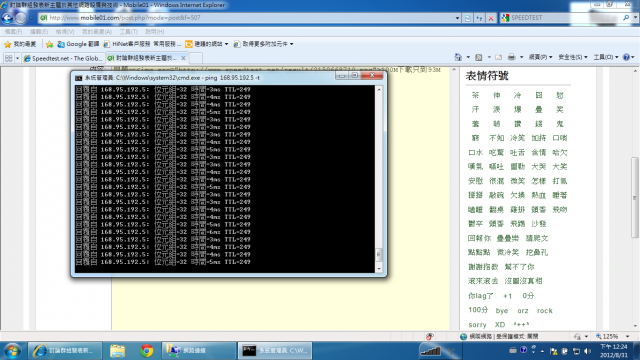Image resolution: width=640 pixels, height=360 pixels.
Task: Click the Print icon in the command bar
Action: click(x=511, y=57)
